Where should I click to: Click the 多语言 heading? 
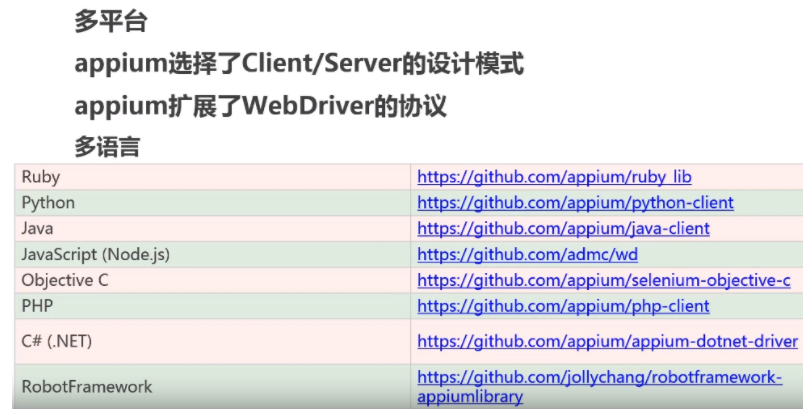point(108,147)
